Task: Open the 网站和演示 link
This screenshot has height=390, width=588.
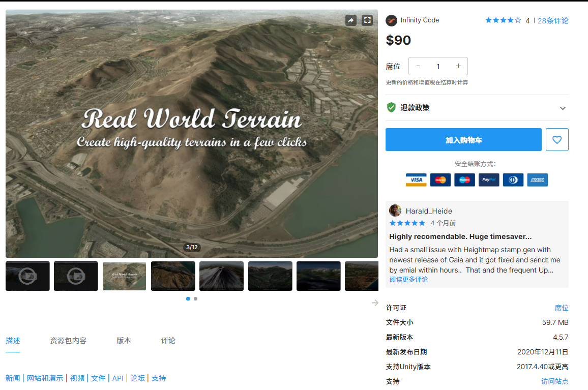Action: (x=45, y=378)
